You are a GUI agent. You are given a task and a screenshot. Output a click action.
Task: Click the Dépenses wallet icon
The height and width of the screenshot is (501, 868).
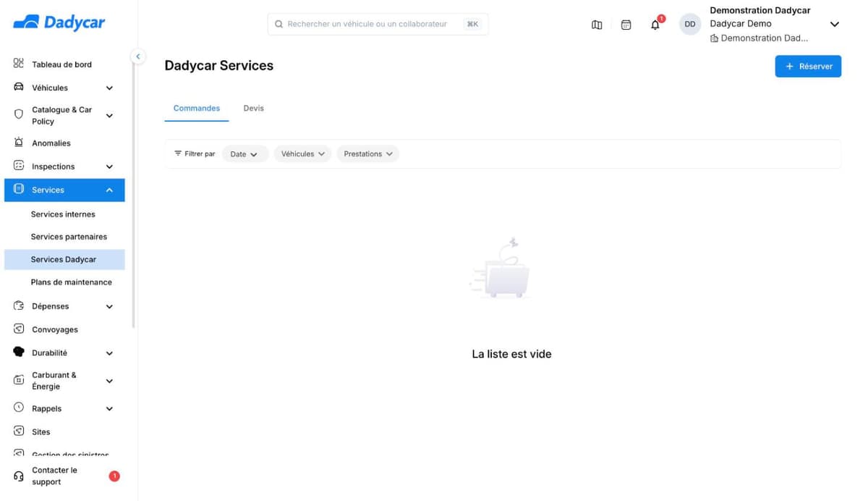pyautogui.click(x=19, y=306)
